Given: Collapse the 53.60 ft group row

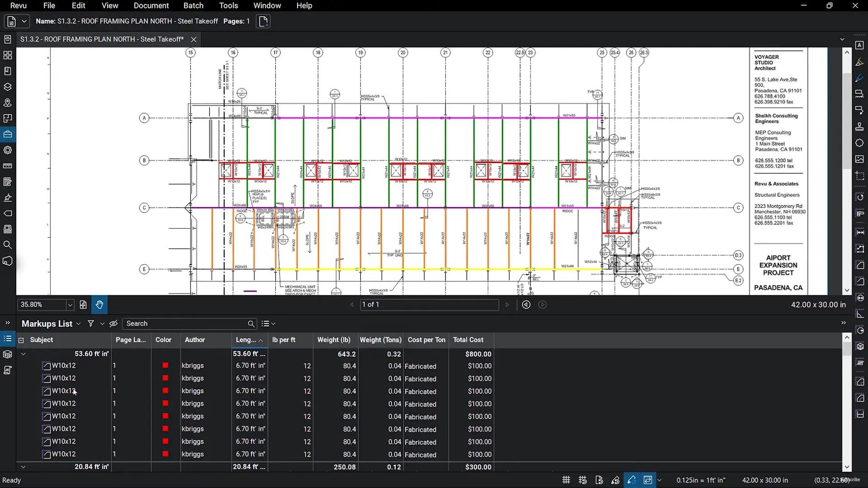Looking at the screenshot, I should 23,354.
